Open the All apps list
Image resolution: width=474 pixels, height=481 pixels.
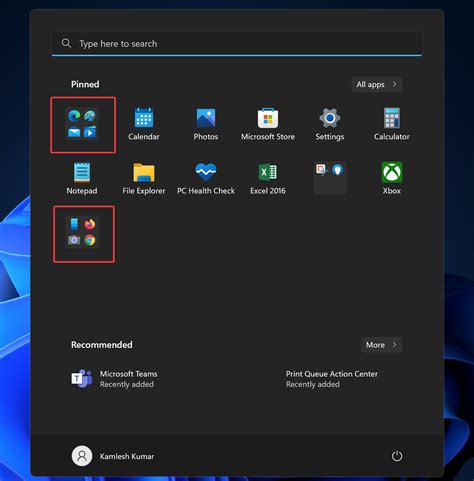pyautogui.click(x=377, y=84)
